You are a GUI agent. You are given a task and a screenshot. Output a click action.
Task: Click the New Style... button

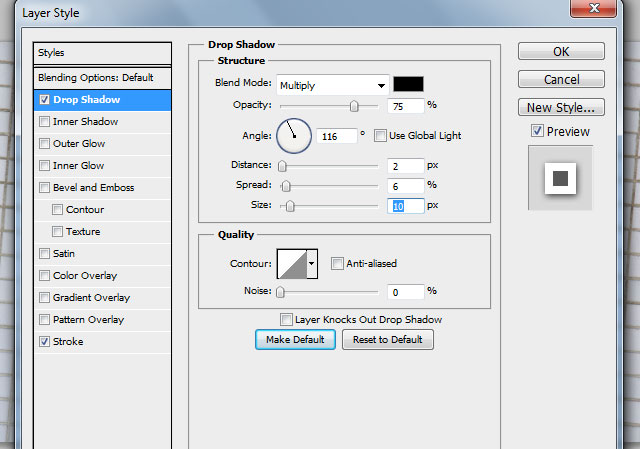(x=561, y=107)
